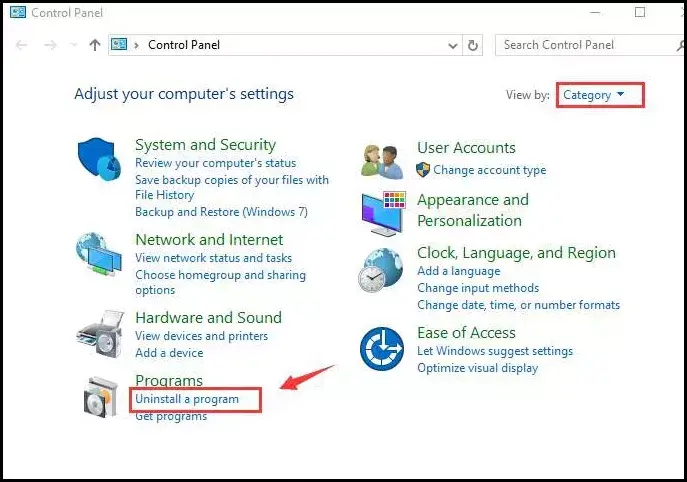Screen dimensions: 687x482
Task: Click the Appearance and Personalization monitor icon
Action: [x=384, y=213]
